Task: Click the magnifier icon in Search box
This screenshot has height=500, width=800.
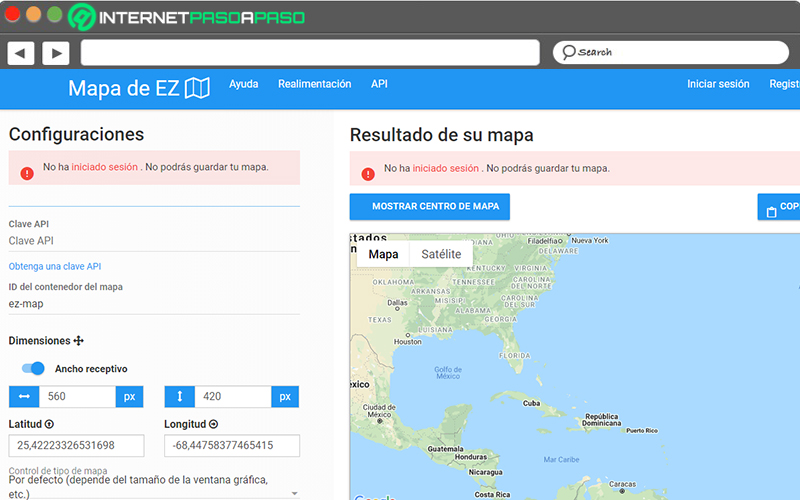Action: click(568, 52)
